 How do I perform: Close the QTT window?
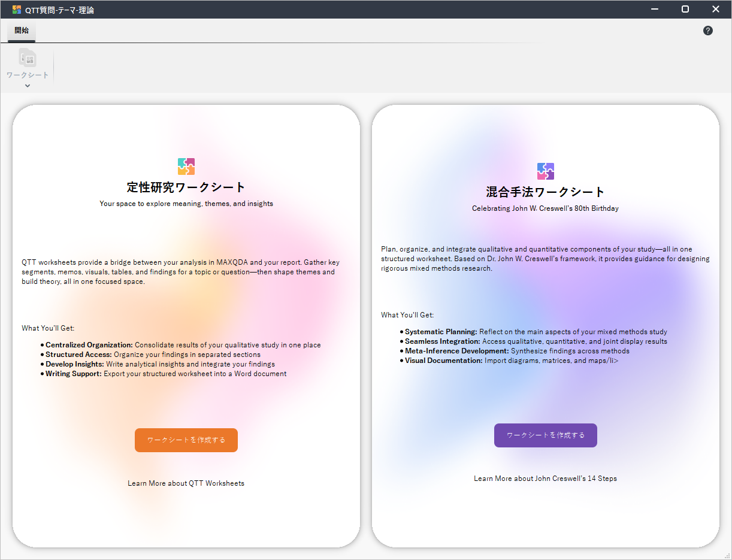pyautogui.click(x=715, y=10)
